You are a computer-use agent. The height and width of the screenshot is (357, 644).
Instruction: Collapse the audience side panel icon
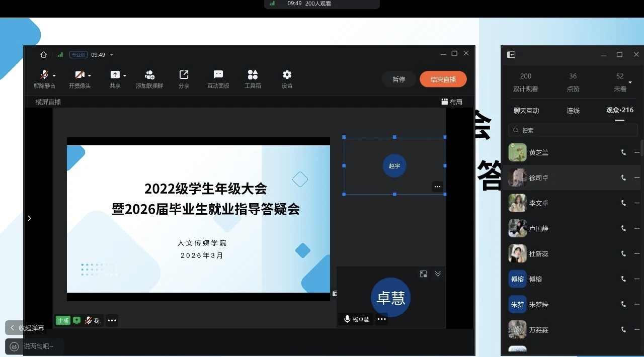(511, 55)
